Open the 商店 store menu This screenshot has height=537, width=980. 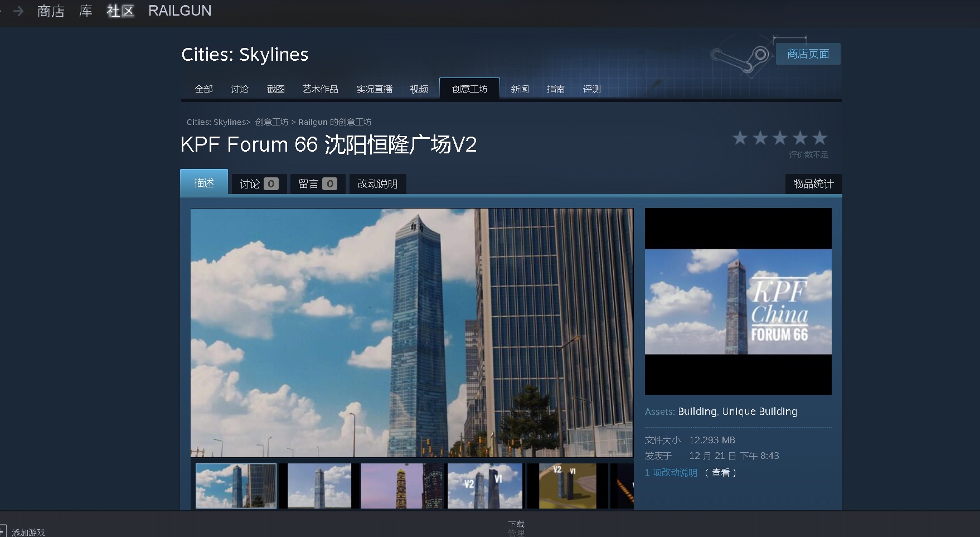(51, 11)
